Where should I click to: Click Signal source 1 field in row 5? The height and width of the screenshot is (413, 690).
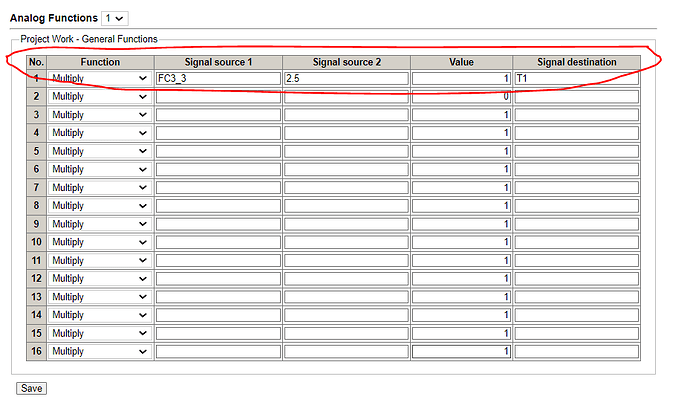coord(218,151)
